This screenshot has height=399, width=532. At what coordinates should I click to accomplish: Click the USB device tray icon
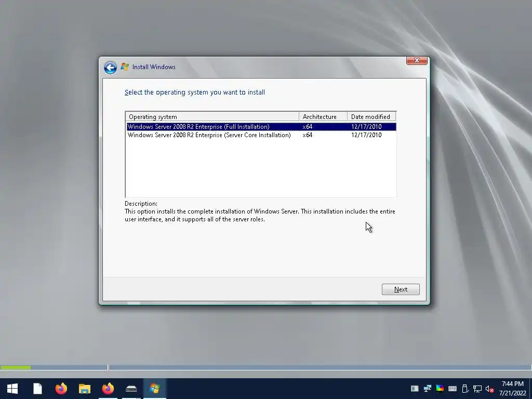coord(465,389)
